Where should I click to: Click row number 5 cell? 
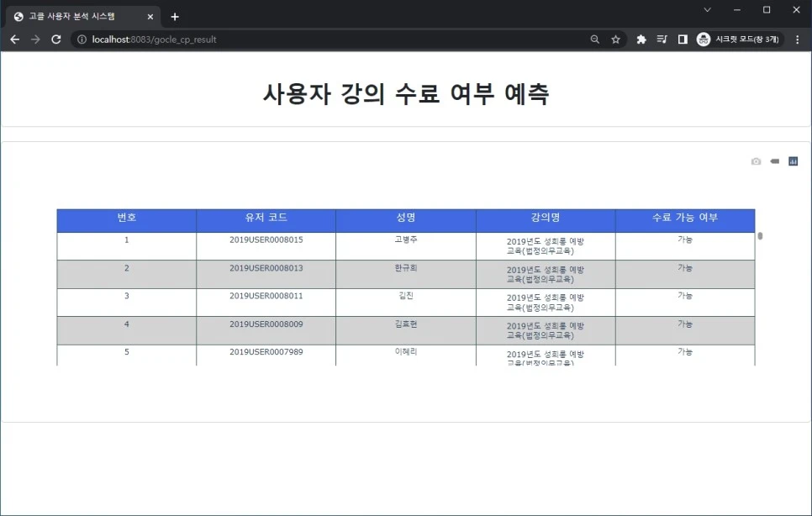pos(126,355)
